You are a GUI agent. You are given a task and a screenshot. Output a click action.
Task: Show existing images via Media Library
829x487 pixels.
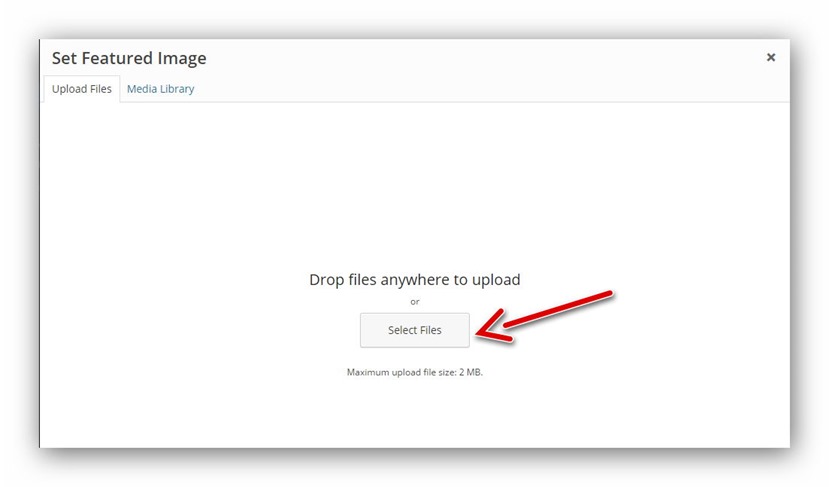pos(160,89)
